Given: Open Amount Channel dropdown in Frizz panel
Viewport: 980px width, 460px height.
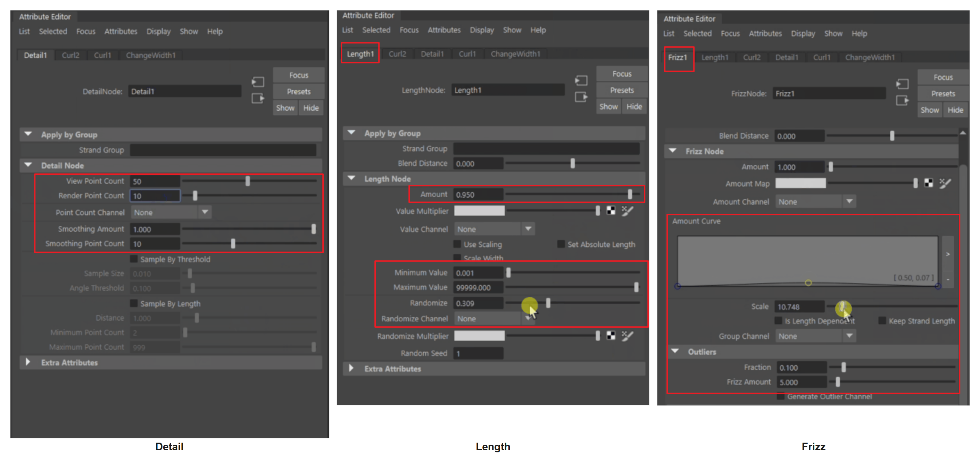Looking at the screenshot, I should (x=816, y=201).
